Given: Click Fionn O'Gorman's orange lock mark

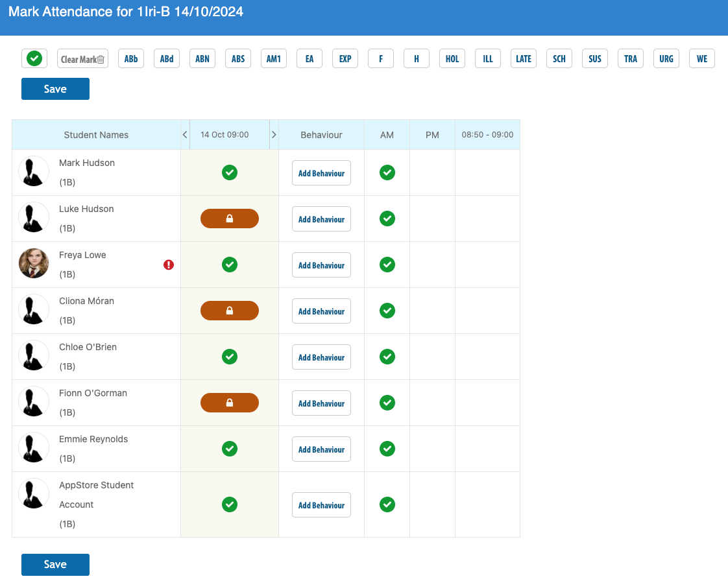Looking at the screenshot, I should tap(229, 403).
